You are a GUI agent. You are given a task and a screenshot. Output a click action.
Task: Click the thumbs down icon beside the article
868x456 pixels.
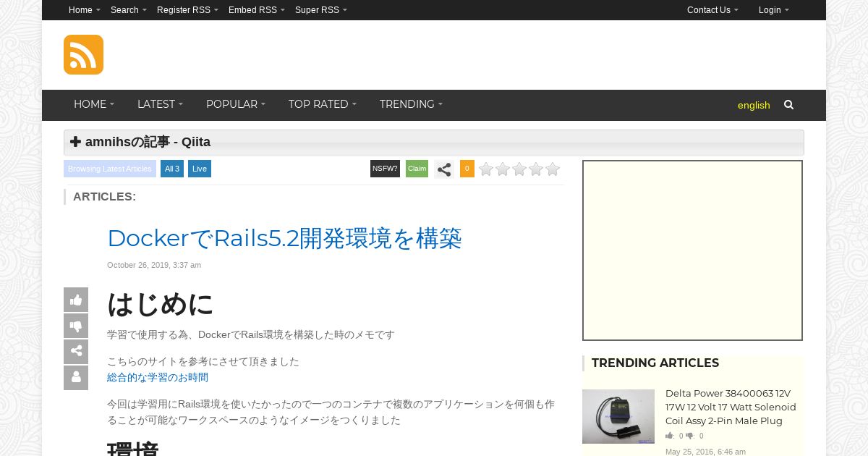click(x=76, y=326)
